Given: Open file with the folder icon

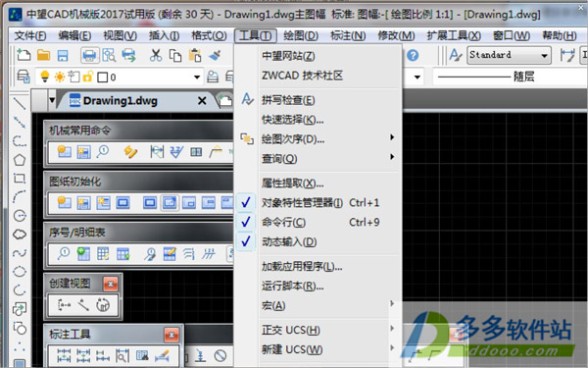Looking at the screenshot, I should pyautogui.click(x=43, y=56).
